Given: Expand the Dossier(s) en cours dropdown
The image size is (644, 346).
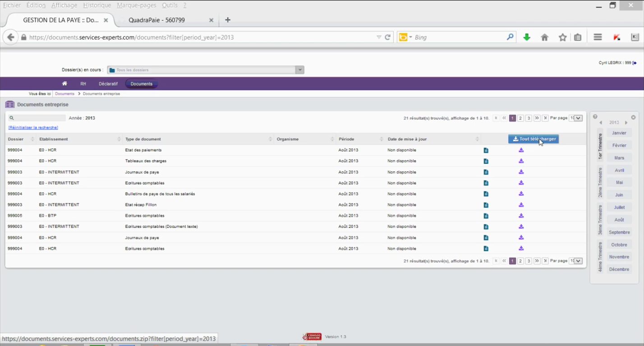Looking at the screenshot, I should coord(299,70).
